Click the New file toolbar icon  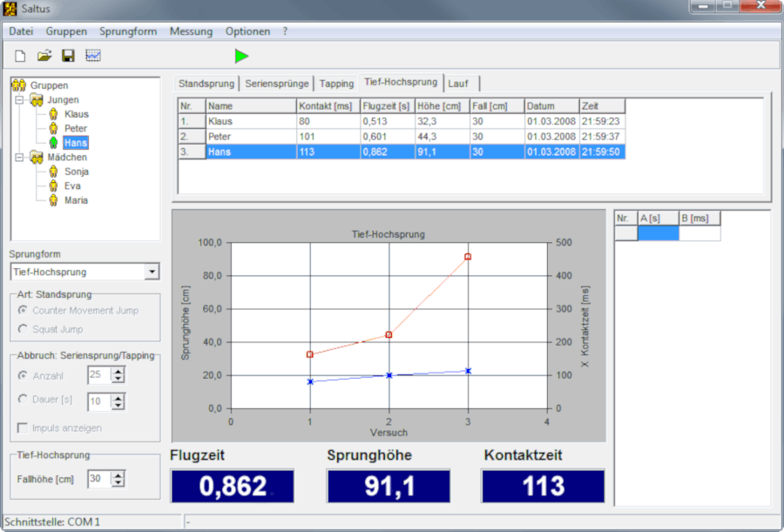(x=19, y=56)
